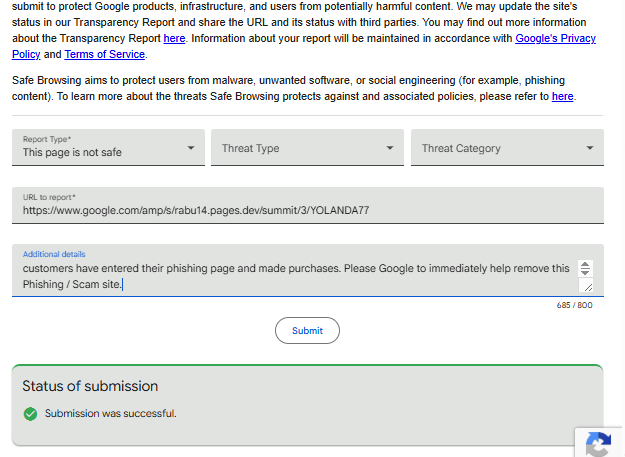
Task: Focus the Additional details text area
Action: click(x=296, y=276)
